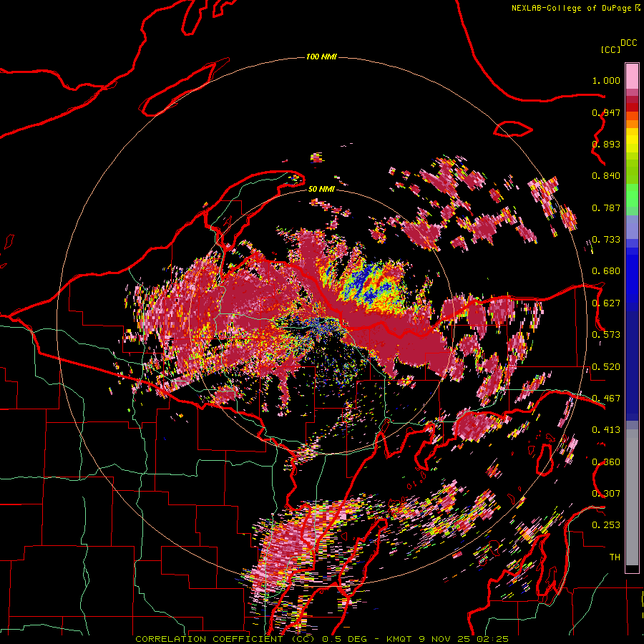Click the gray lower color bar segment
644x644 pixels.
(632, 497)
